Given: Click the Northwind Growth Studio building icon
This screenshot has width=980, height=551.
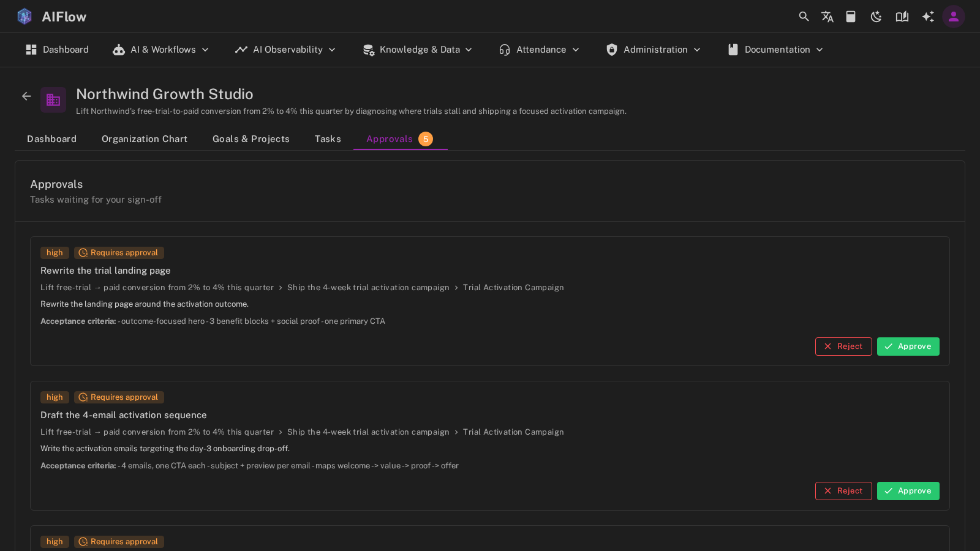Looking at the screenshot, I should tap(53, 100).
